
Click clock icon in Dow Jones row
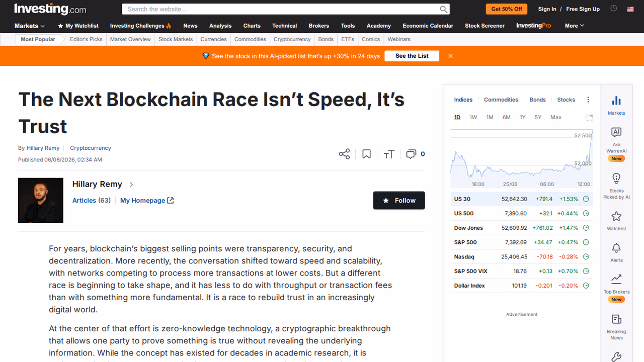586,228
